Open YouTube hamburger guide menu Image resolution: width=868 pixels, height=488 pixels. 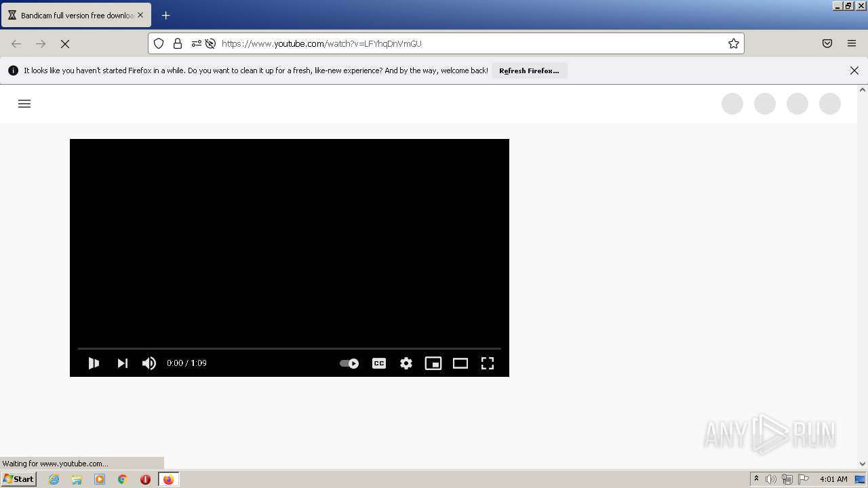[x=24, y=104]
